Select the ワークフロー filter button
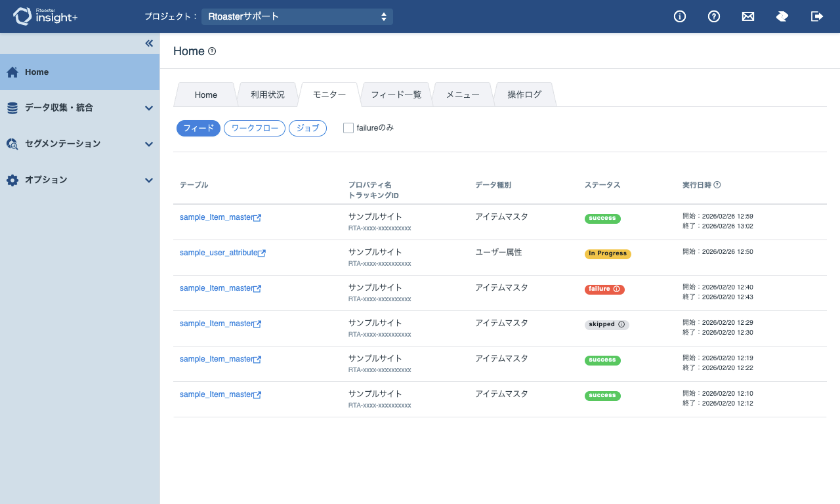 click(x=255, y=129)
